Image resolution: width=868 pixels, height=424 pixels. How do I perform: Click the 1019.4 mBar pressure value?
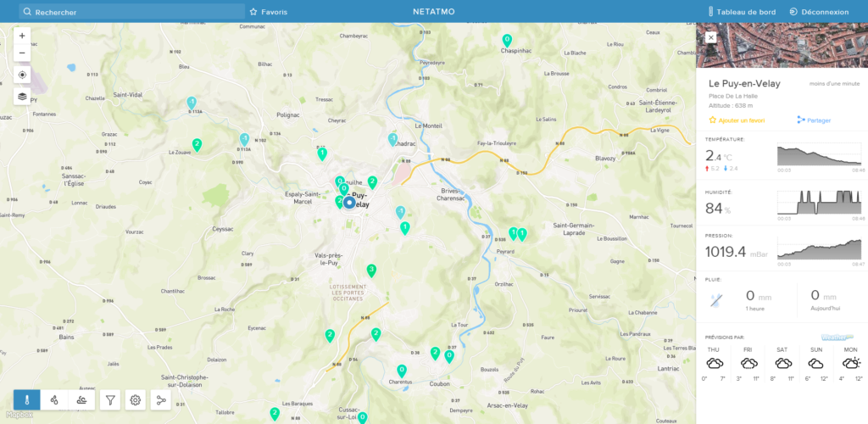[x=737, y=253]
